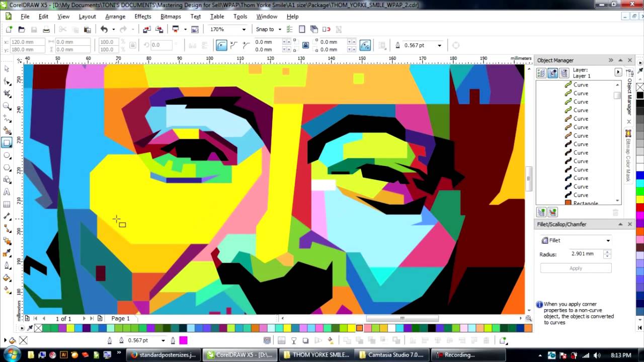Select the Parallel Dimension tool
The width and height of the screenshot is (644, 362).
click(7, 217)
